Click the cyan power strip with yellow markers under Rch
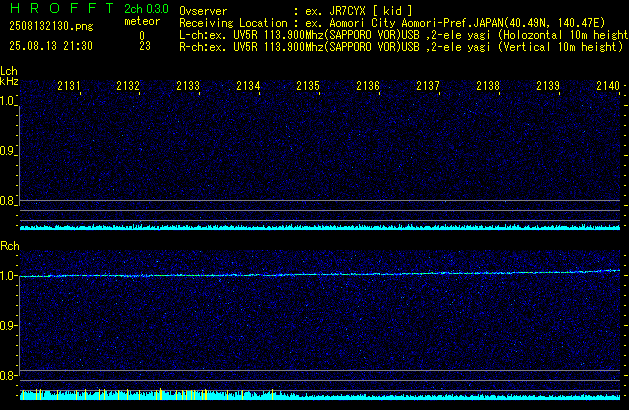The width and height of the screenshot is (629, 410). (320, 395)
